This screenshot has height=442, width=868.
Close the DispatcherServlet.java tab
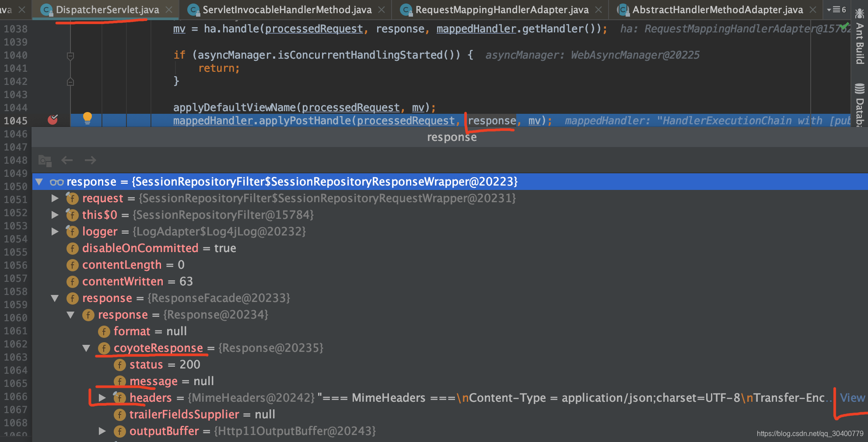[169, 10]
